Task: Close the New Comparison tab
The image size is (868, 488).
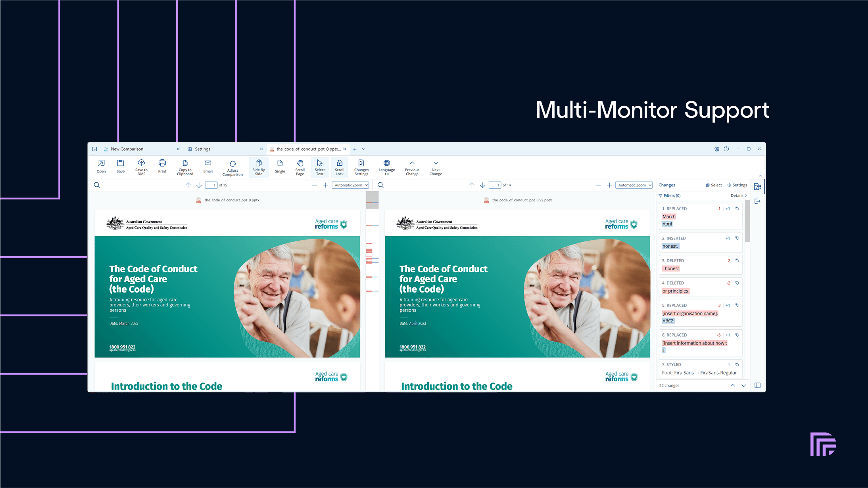Action: [x=178, y=149]
